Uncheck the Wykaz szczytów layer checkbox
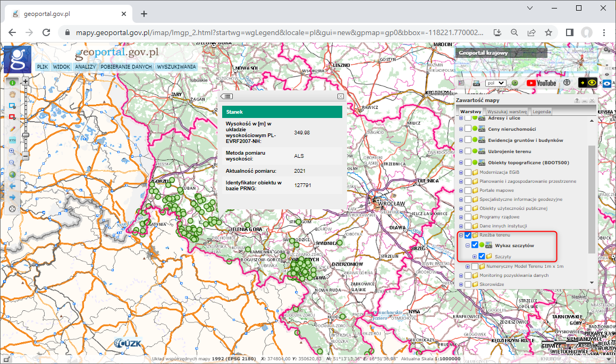616x364 pixels. pos(475,246)
